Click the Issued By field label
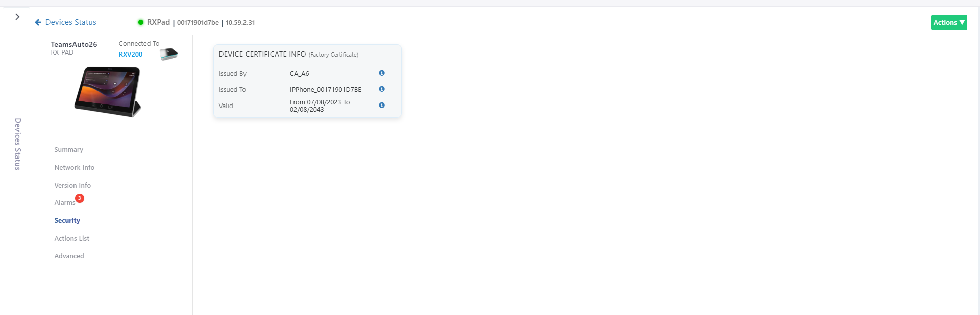980x315 pixels. point(233,74)
